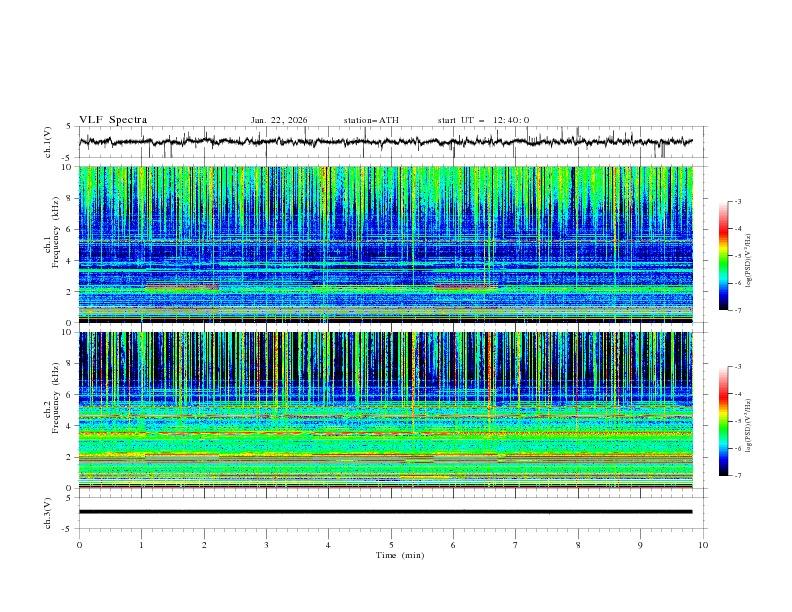Click the ch.1(V) waveform trace panel
Viewport: 792px width, 612px height.
coord(391,142)
